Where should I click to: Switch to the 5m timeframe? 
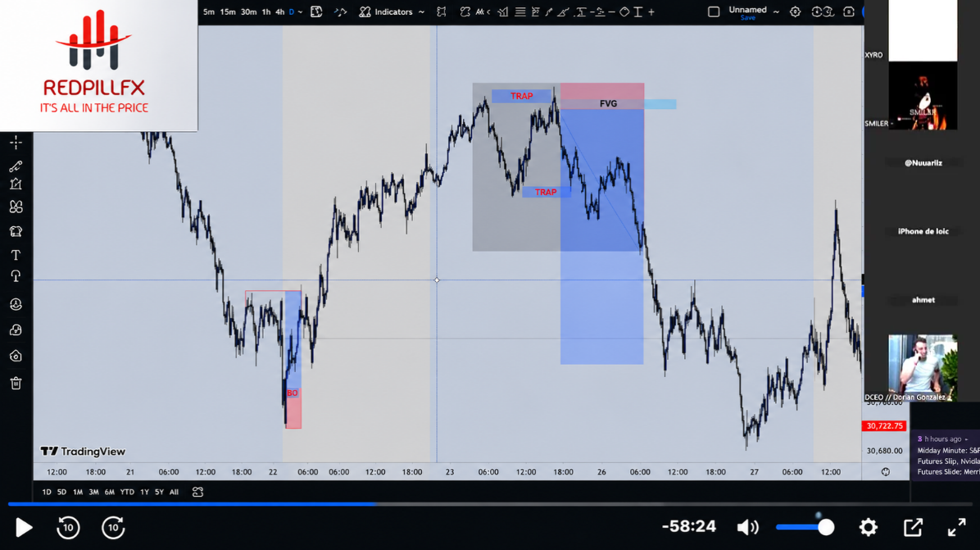(209, 11)
